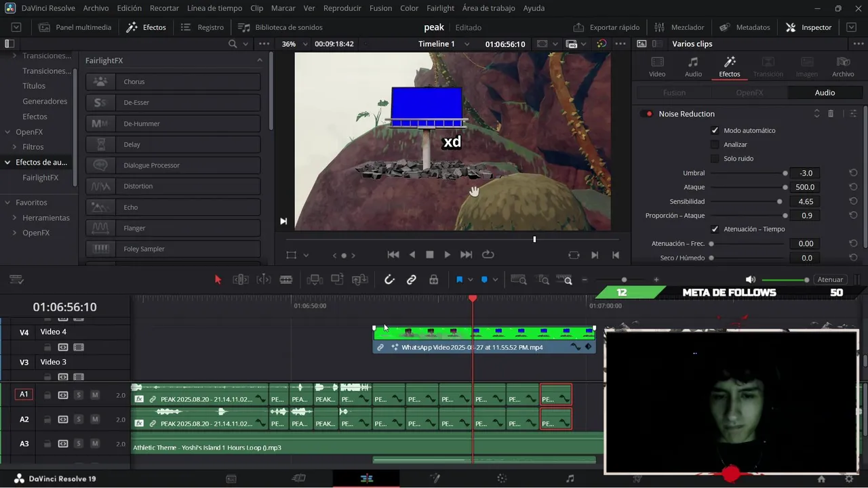868x488 pixels.
Task: Disable the Noise Reduction effect toggle
Action: (647, 114)
